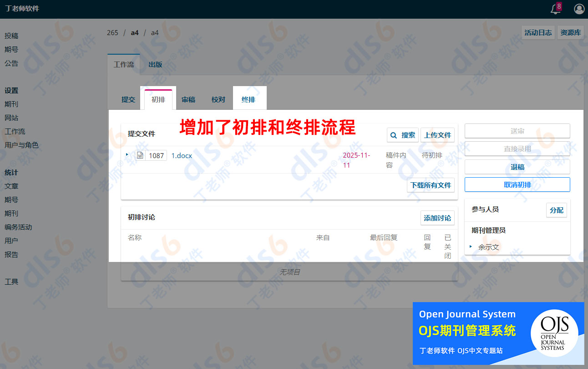Open the 1.docx file link
588x369 pixels.
pyautogui.click(x=182, y=155)
